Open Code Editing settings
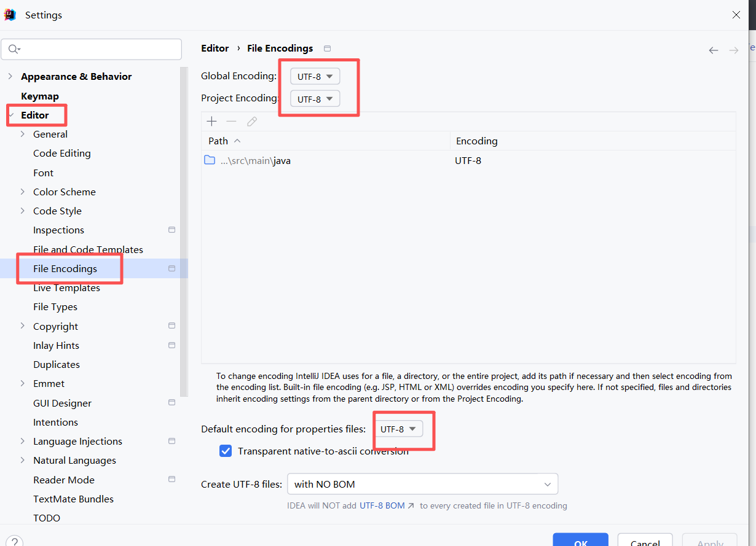The image size is (756, 546). click(62, 153)
